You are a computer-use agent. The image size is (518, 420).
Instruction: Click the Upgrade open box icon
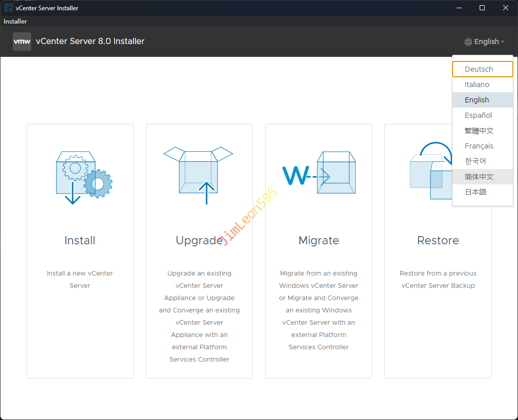198,174
